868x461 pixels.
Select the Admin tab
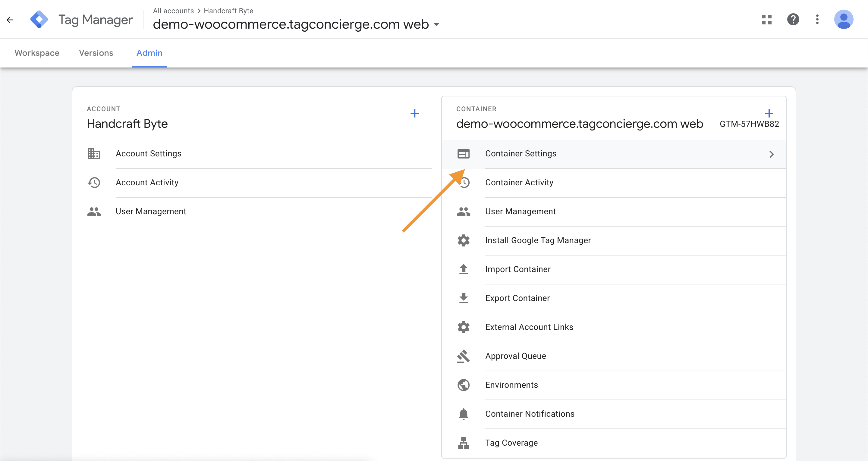[x=149, y=53]
